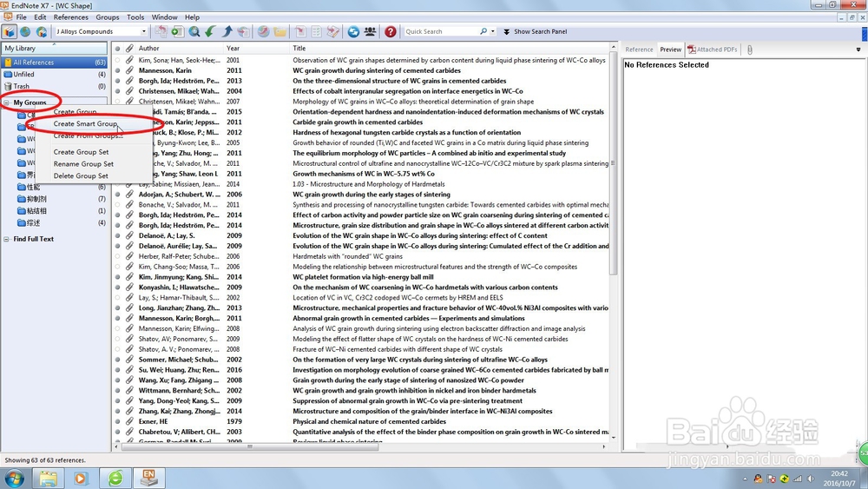Collapse the Find Full Text set
This screenshot has height=489, width=868.
tap(7, 239)
